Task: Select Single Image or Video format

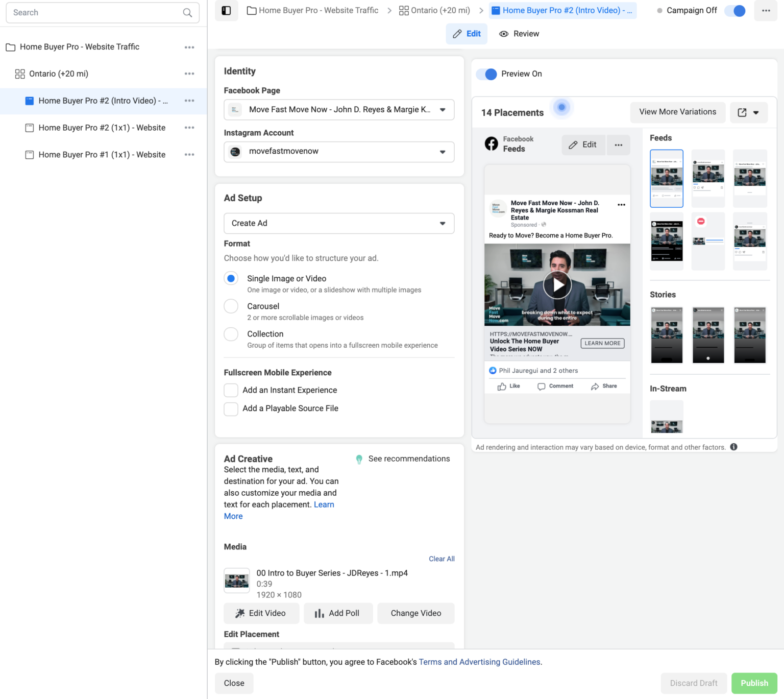Action: click(231, 278)
